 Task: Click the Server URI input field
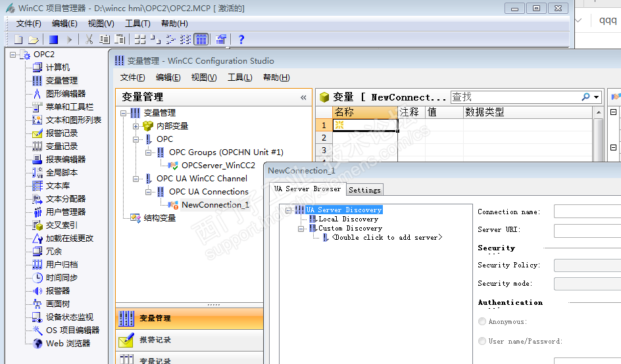[587, 231]
